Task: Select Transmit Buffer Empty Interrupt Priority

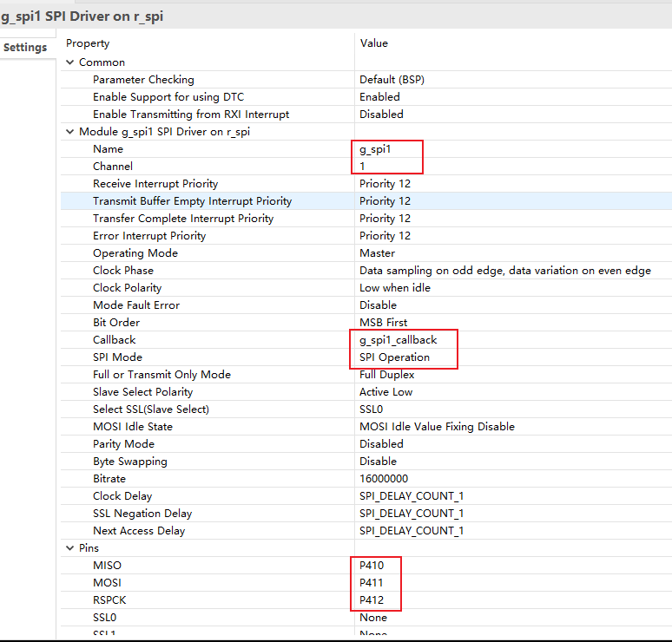Action: [193, 201]
